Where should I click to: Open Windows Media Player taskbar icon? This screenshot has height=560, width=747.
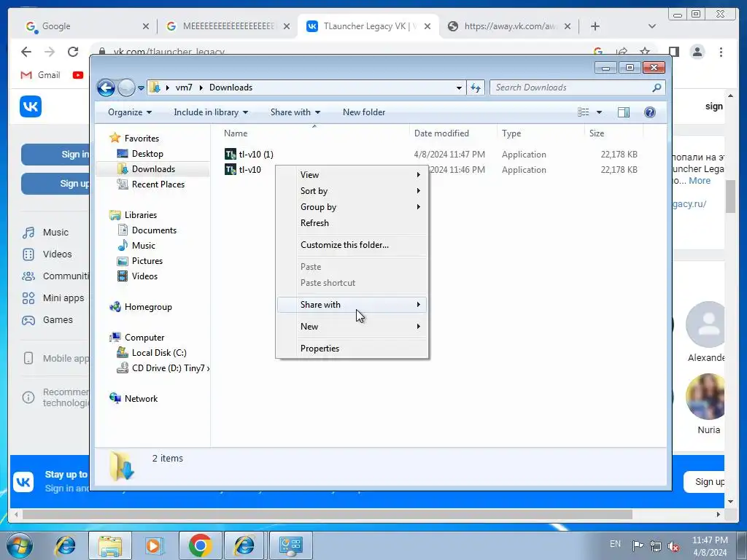pyautogui.click(x=155, y=545)
